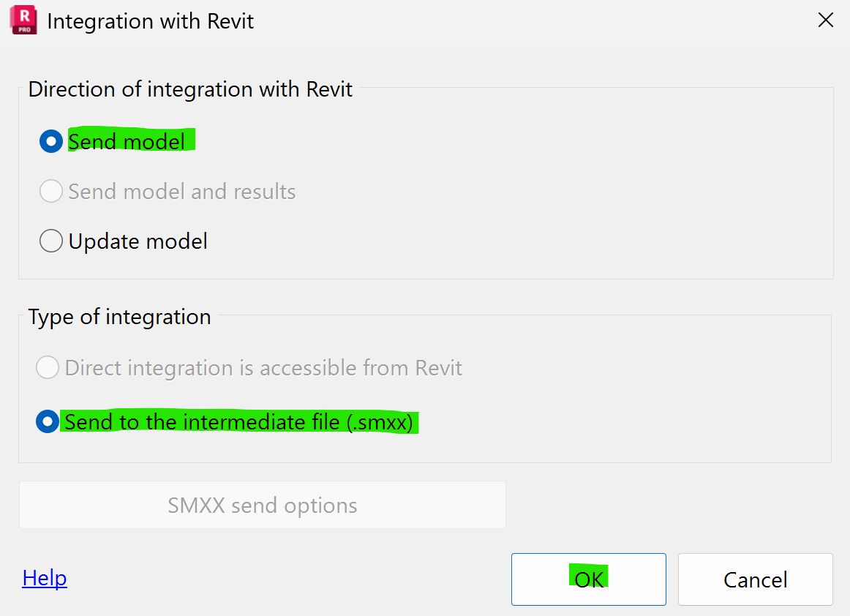This screenshot has width=850, height=616.
Task: Select Send to the intermediate file (.smxx)
Action: (x=47, y=421)
